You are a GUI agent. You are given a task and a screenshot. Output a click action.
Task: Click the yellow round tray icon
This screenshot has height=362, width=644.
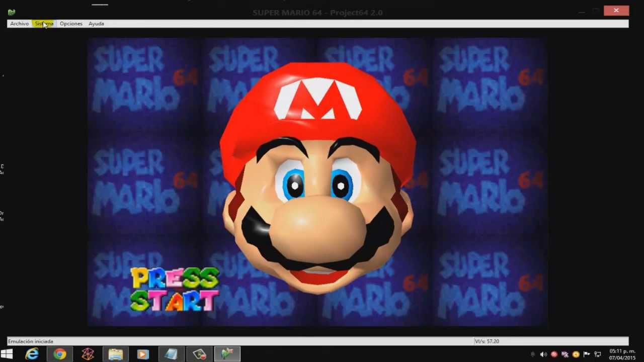(x=576, y=354)
